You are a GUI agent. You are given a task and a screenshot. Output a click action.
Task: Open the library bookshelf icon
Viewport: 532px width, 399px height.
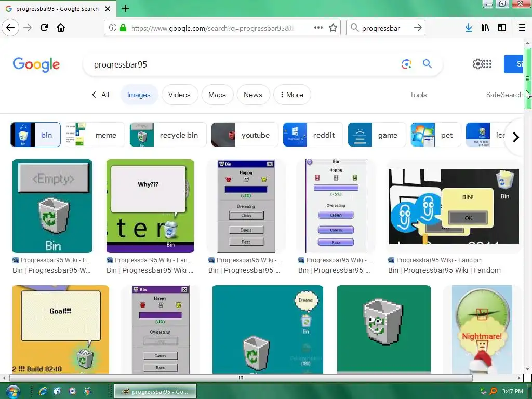coord(485,28)
